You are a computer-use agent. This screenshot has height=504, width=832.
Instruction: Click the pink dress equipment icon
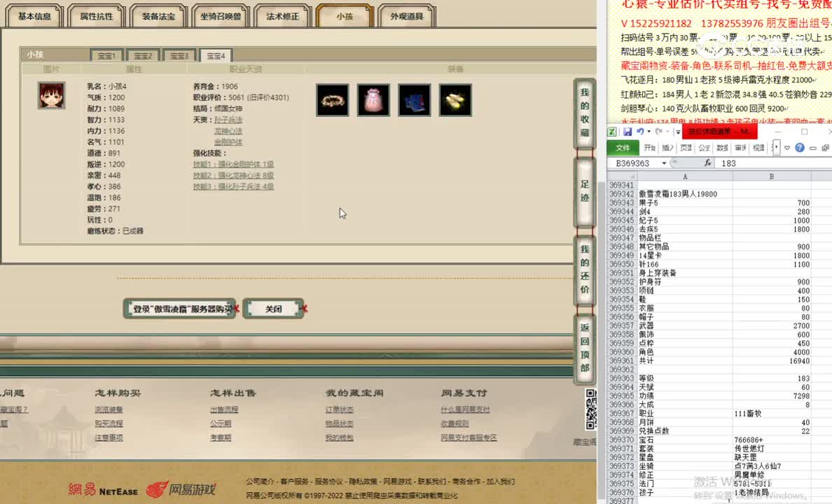click(373, 100)
